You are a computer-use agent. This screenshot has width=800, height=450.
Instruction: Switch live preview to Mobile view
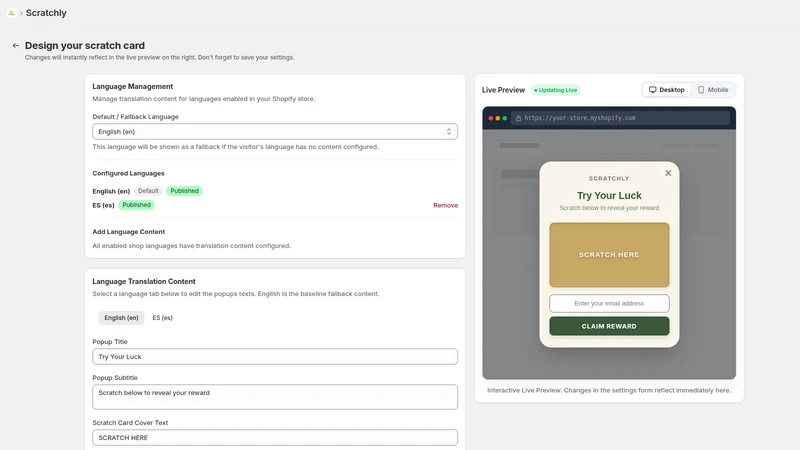tap(713, 90)
